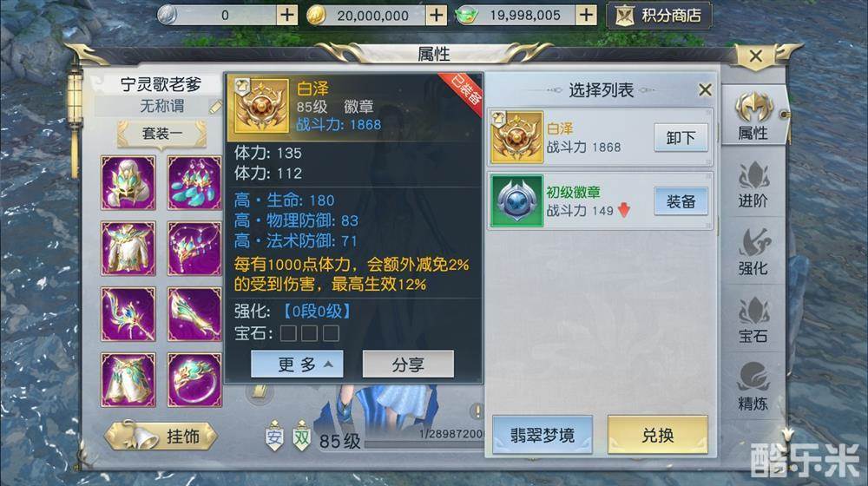Image resolution: width=868 pixels, height=486 pixels.
Task: Add more gold coins with plus button
Action: (437, 15)
